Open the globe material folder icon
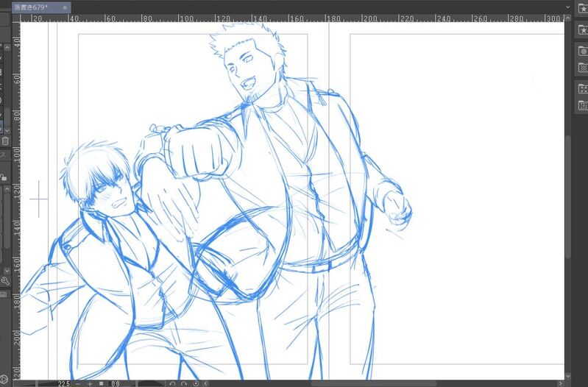Image resolution: width=588 pixels, height=387 pixels. (582, 51)
